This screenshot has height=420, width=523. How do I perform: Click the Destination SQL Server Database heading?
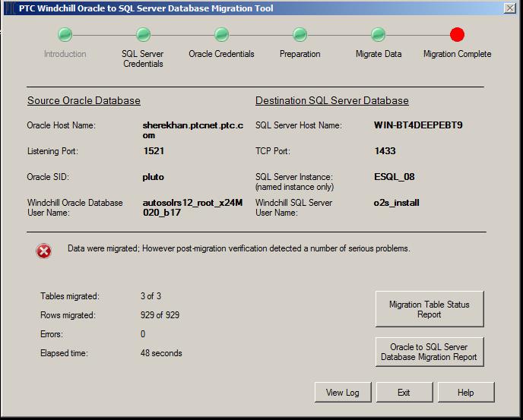(331, 100)
